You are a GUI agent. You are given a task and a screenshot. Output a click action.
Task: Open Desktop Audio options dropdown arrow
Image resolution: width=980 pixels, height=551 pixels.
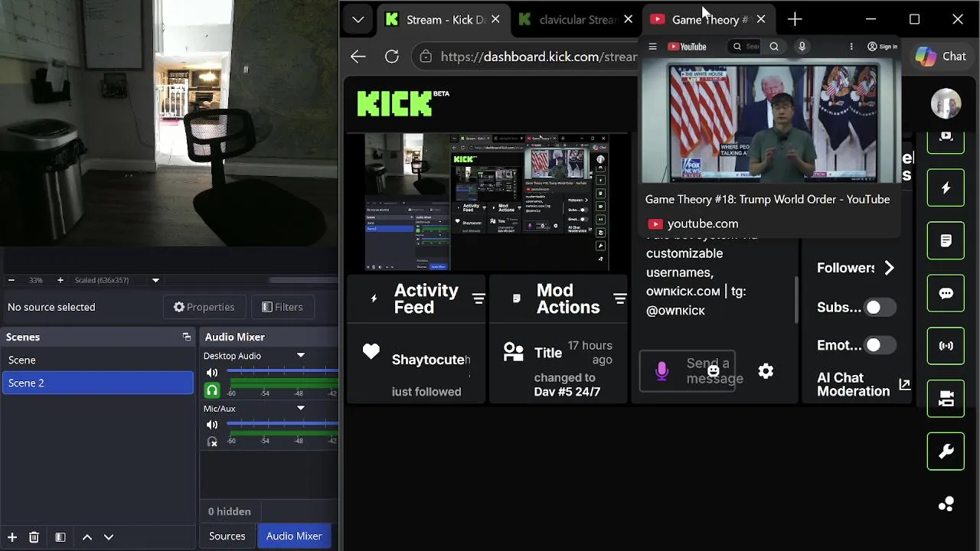click(301, 355)
